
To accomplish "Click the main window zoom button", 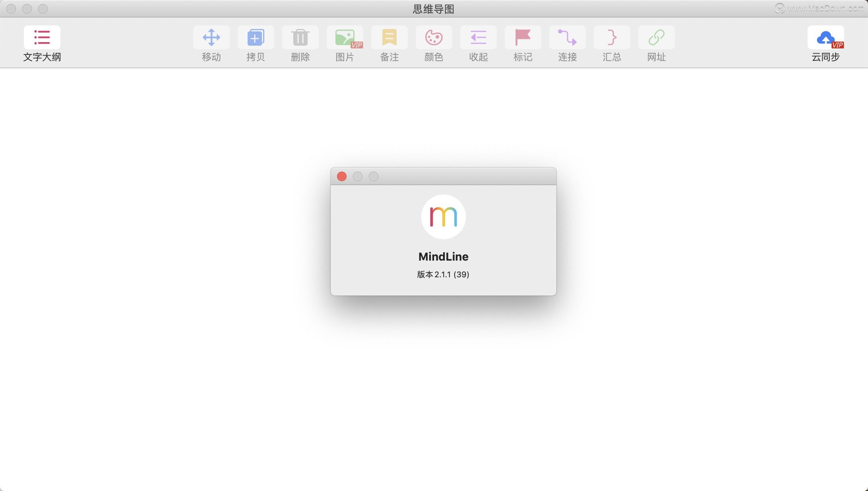I will click(x=43, y=9).
